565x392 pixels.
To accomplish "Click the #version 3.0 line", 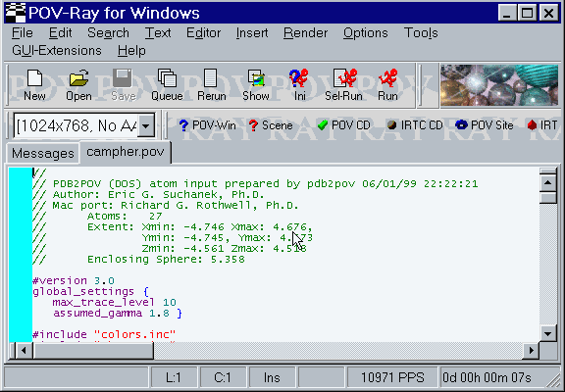I will [x=74, y=281].
